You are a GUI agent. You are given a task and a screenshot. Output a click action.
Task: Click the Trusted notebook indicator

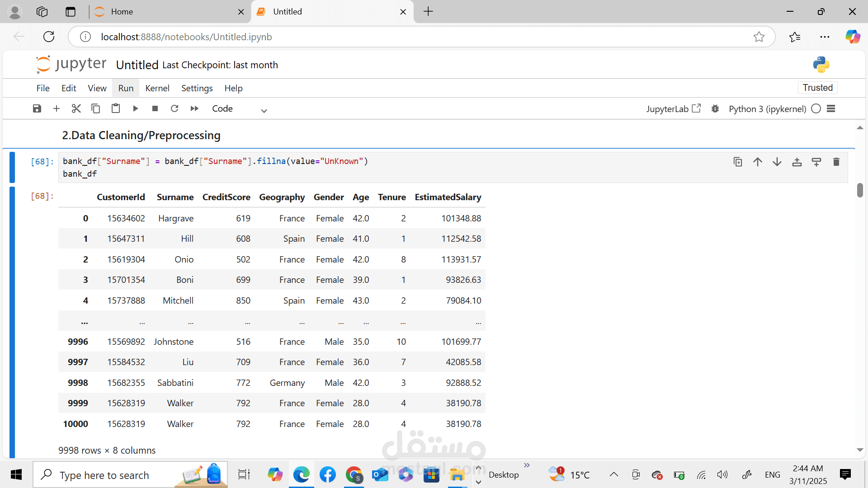click(817, 88)
